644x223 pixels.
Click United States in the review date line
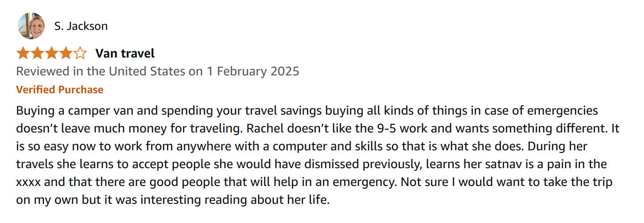point(147,71)
